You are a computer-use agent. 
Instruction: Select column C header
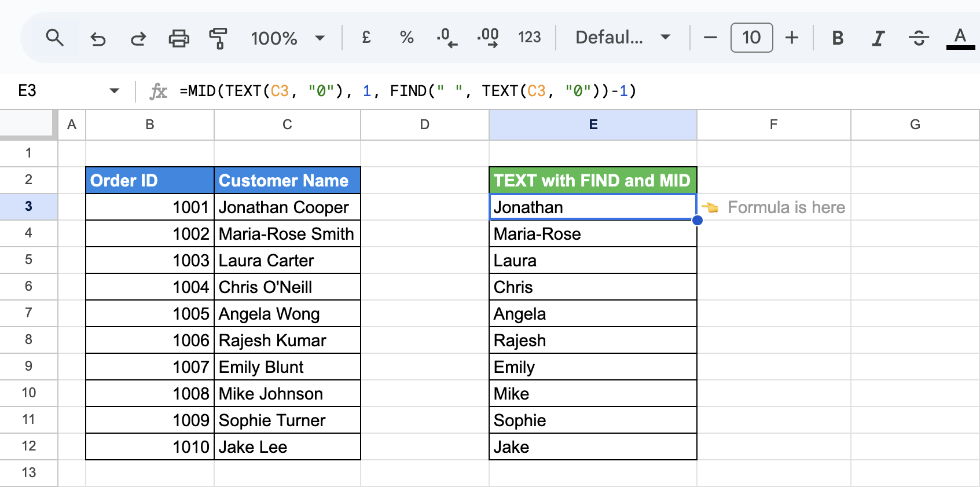(287, 125)
